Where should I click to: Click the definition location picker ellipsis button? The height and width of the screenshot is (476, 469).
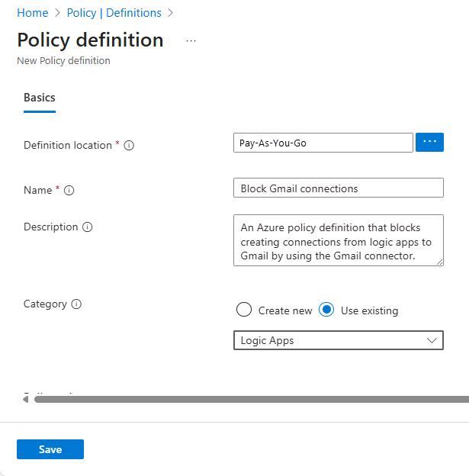click(x=429, y=143)
